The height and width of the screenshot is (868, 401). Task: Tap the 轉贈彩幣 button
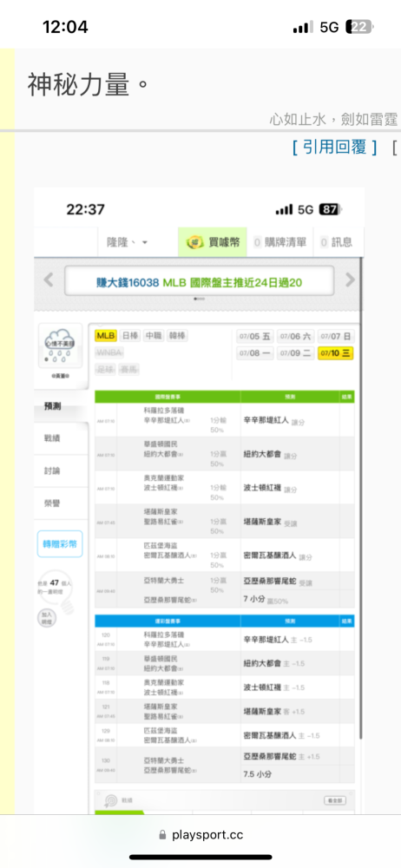click(x=60, y=544)
